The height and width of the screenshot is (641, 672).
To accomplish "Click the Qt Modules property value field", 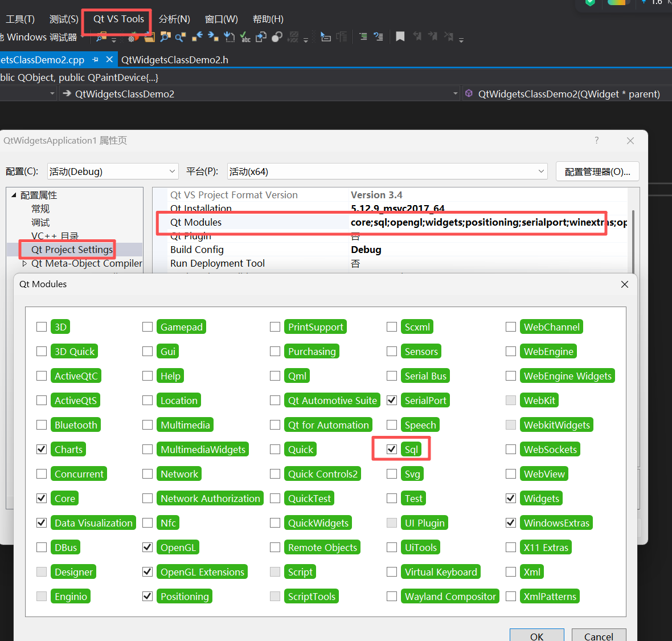I will 488,222.
